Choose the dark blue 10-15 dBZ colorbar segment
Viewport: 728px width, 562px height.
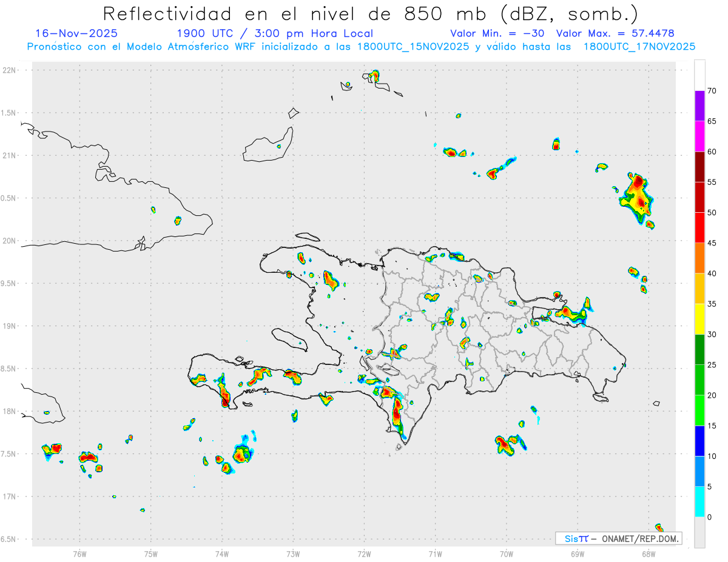pyautogui.click(x=699, y=441)
